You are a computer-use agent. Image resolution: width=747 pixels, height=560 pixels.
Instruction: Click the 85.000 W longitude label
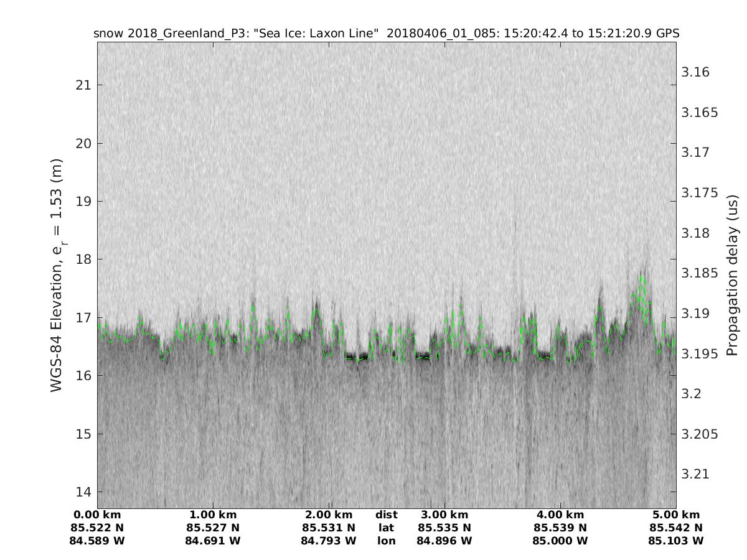pyautogui.click(x=560, y=541)
